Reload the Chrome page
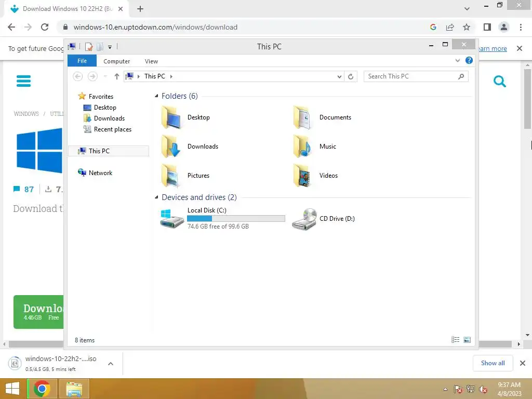The width and height of the screenshot is (532, 399). click(45, 27)
